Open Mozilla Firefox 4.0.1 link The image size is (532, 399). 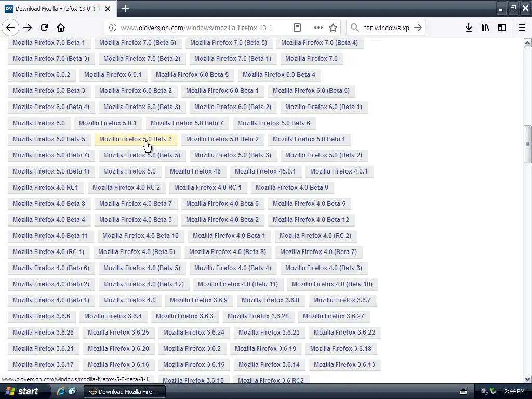tap(339, 171)
